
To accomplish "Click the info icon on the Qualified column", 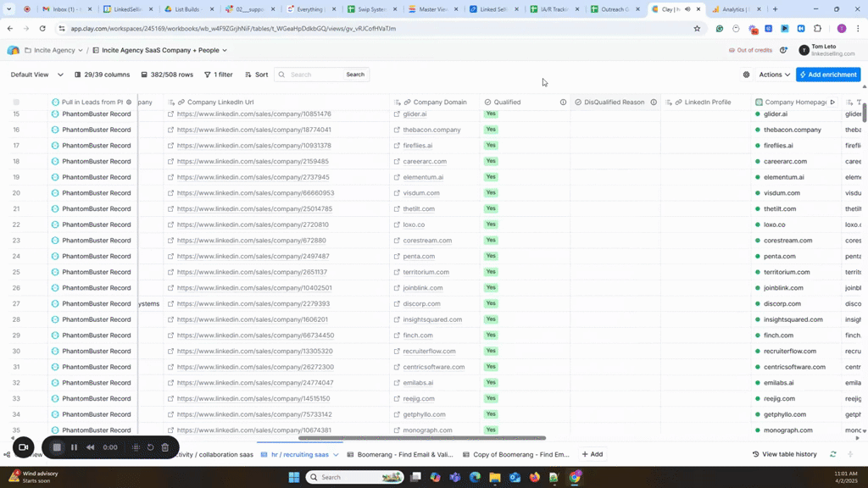I will [x=563, y=103].
